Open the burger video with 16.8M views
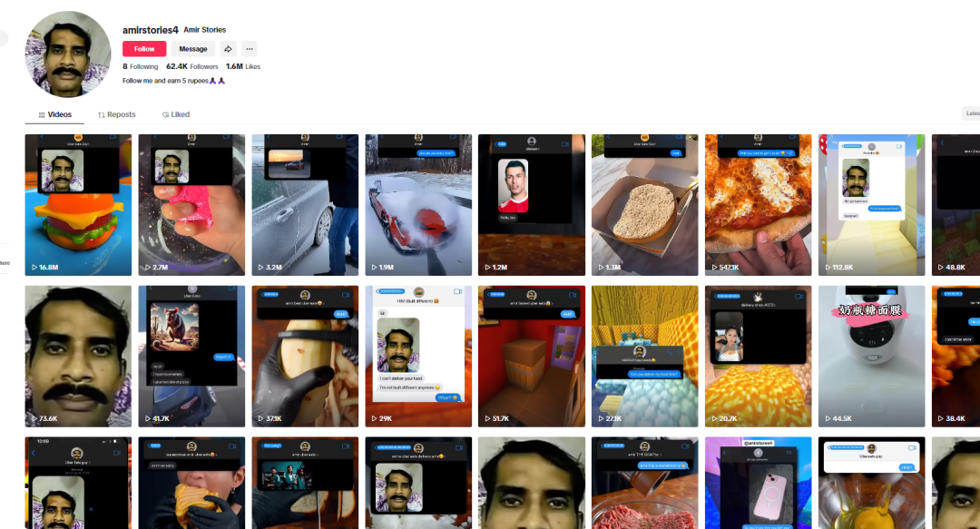 pos(78,205)
